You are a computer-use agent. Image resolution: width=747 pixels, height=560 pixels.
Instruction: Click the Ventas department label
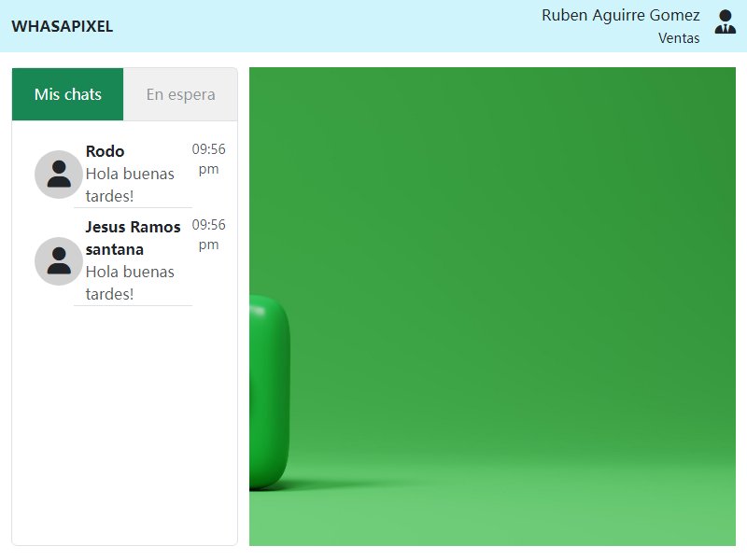(679, 38)
